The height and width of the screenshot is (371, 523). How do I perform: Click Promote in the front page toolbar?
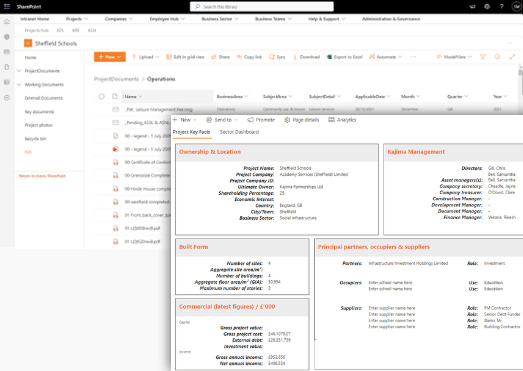click(x=261, y=120)
